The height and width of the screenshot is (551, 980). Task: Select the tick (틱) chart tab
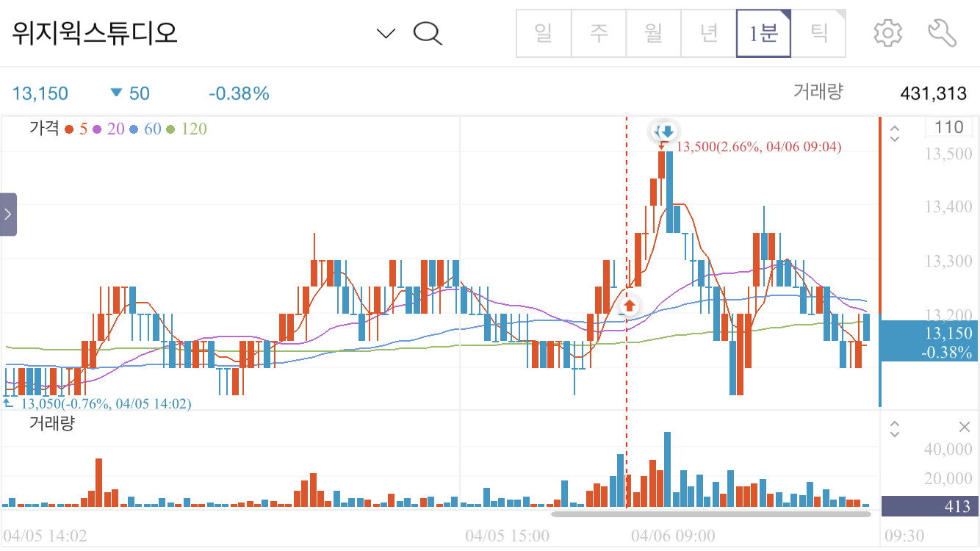pyautogui.click(x=818, y=33)
